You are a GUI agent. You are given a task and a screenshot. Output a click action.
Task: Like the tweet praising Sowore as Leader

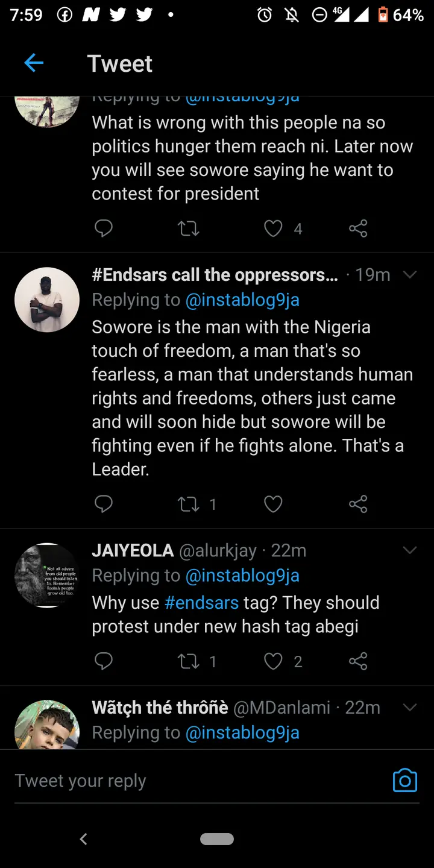click(x=274, y=504)
